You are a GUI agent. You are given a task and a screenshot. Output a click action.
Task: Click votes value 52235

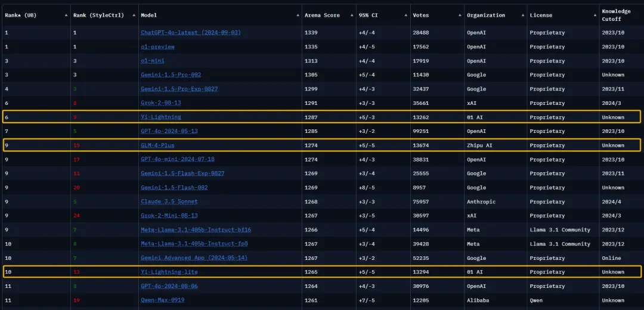(421, 258)
